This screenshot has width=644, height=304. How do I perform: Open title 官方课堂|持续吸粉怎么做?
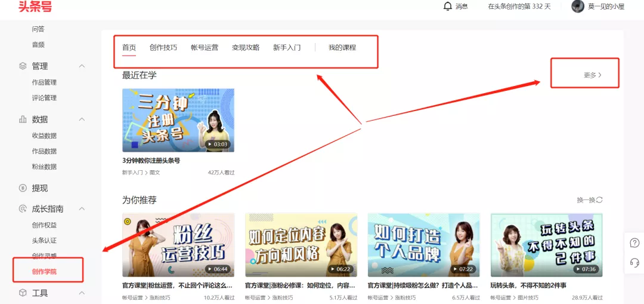point(423,285)
